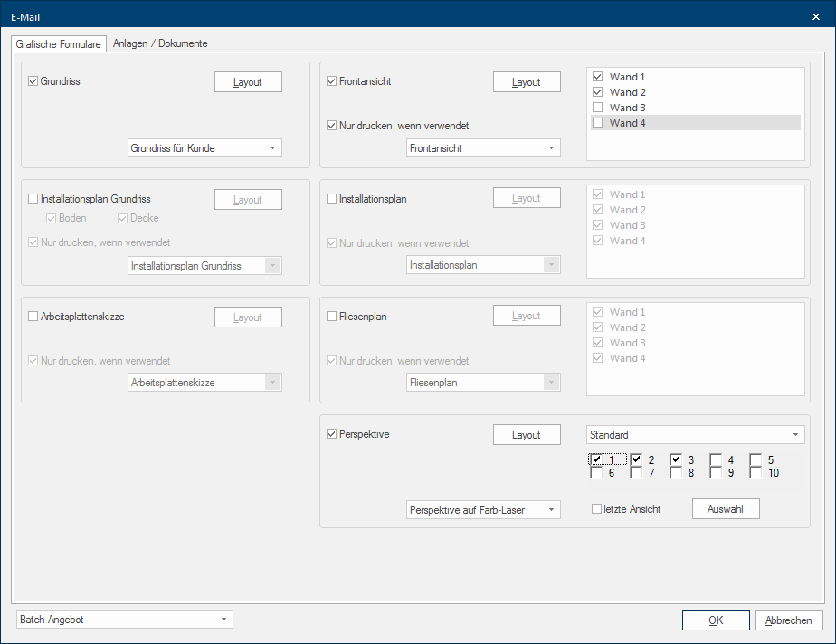The image size is (836, 644).
Task: Enable perspective view 4 checkbox
Action: click(716, 459)
